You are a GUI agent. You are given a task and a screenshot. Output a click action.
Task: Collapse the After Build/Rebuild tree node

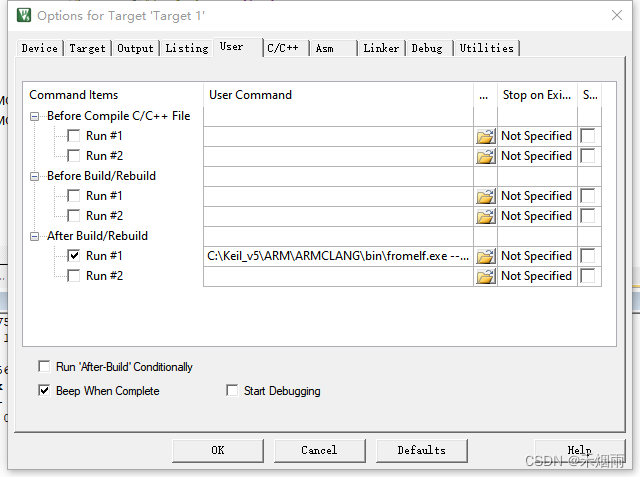pyautogui.click(x=36, y=236)
